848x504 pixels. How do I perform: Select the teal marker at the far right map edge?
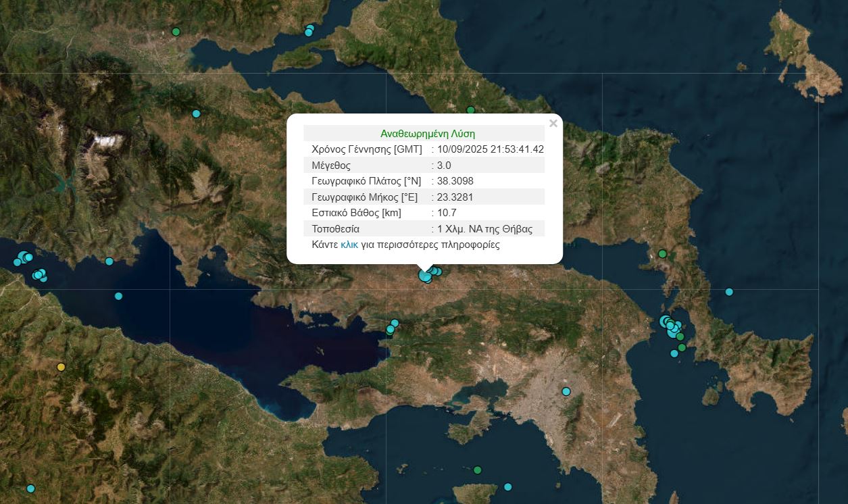coord(728,292)
